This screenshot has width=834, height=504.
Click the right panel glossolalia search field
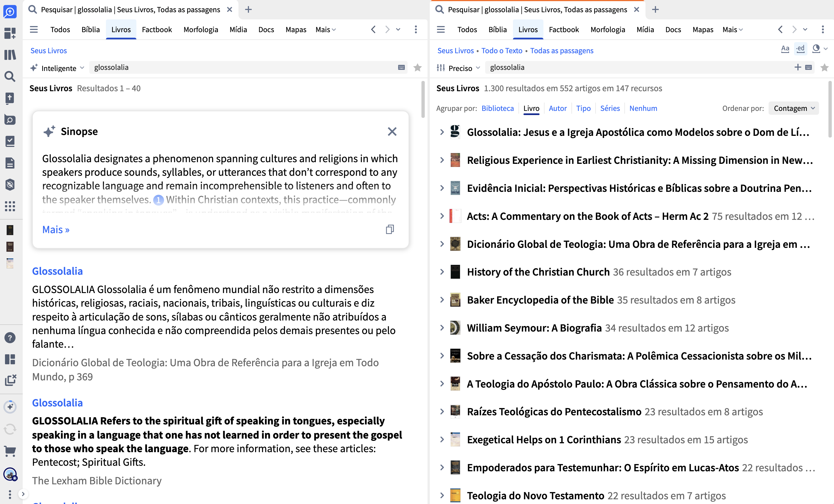point(639,67)
